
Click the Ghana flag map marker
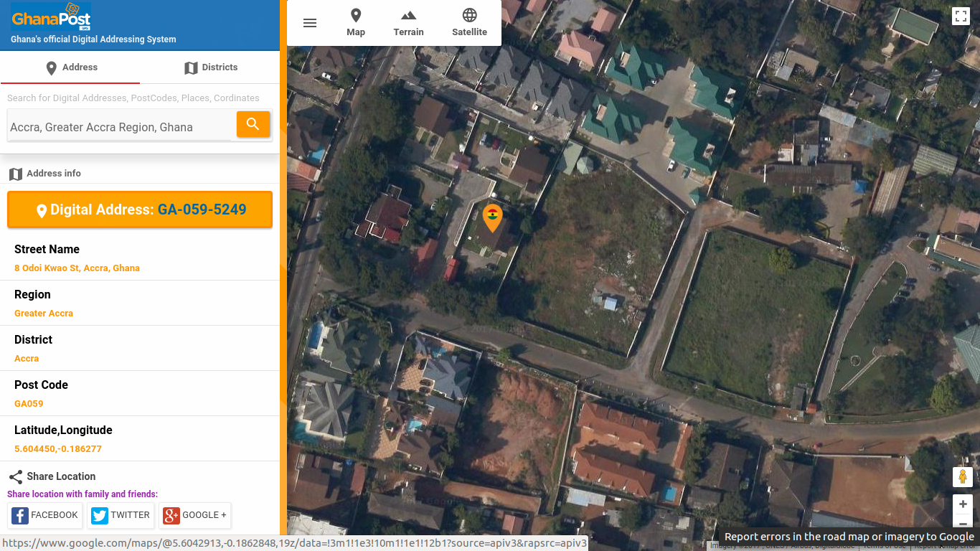point(492,217)
